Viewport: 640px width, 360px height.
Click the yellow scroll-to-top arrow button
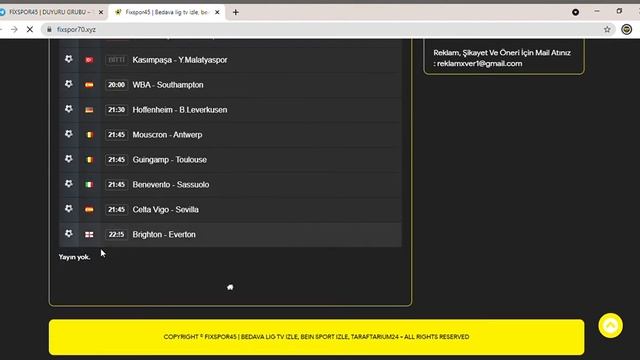[x=611, y=325]
